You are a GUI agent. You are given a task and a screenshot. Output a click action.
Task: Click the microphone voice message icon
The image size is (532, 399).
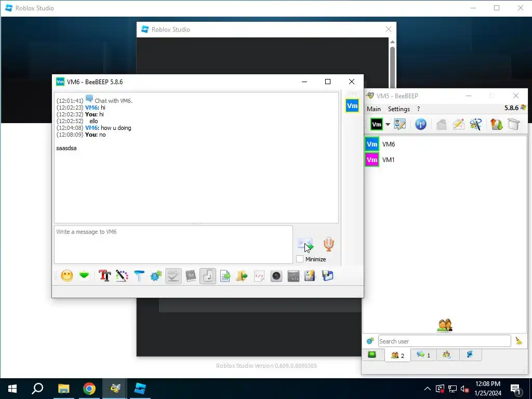click(328, 244)
